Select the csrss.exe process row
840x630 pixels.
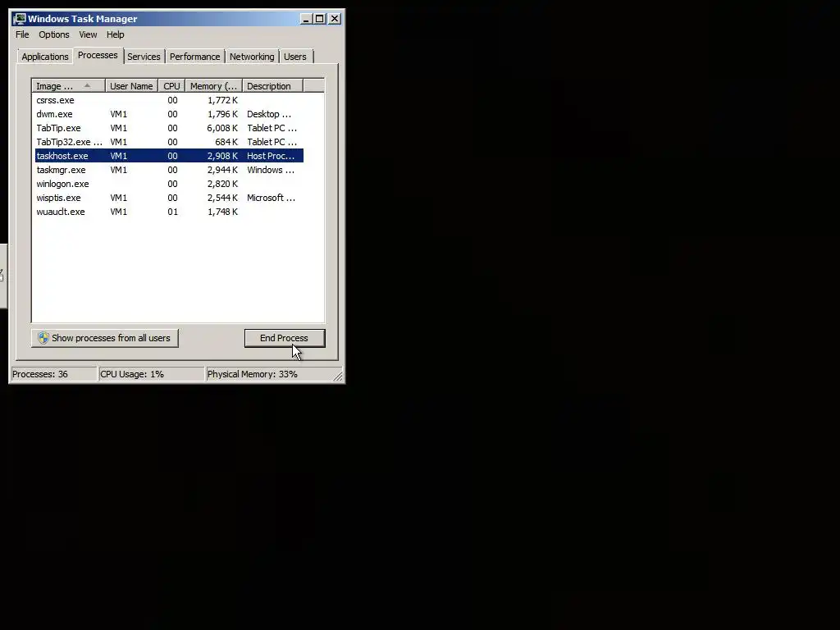pos(169,100)
